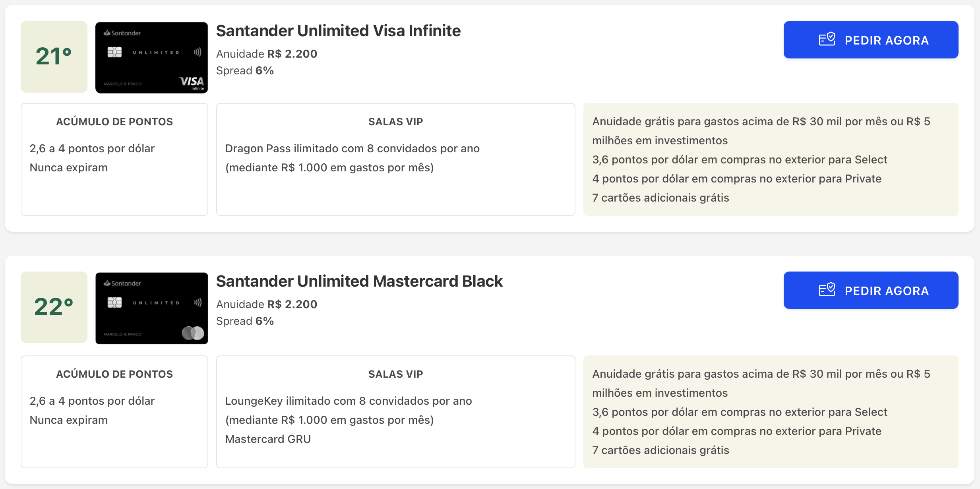Click the document icon inside the top PEDIR AGORA button
This screenshot has width=980, height=489.
[827, 39]
